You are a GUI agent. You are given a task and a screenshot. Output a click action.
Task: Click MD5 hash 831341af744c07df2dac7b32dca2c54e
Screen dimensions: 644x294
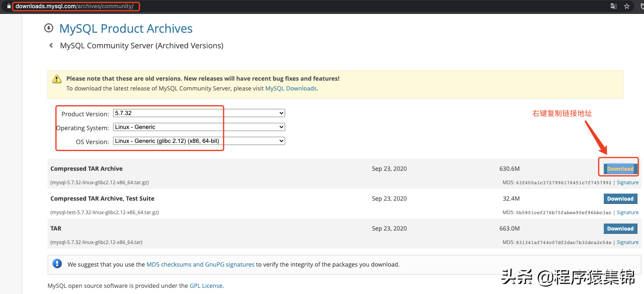tap(564, 243)
